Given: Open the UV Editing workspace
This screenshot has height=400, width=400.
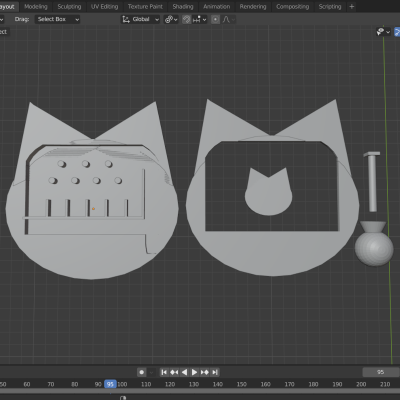Looking at the screenshot, I should 104,7.
